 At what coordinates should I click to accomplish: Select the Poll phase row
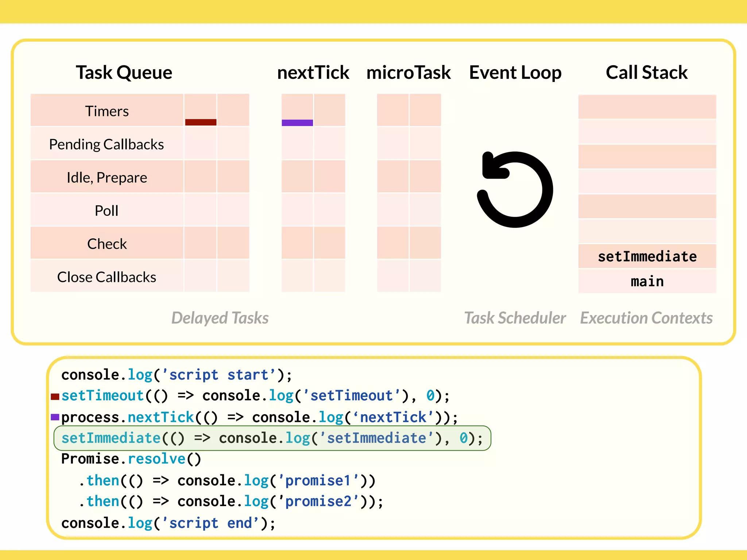click(107, 211)
